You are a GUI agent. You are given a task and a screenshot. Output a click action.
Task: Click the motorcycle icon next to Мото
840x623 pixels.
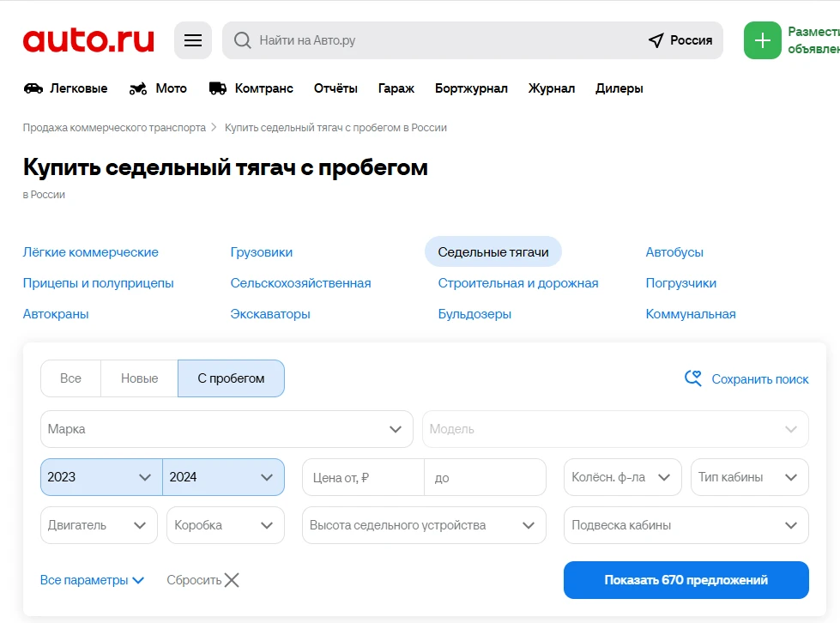[137, 88]
